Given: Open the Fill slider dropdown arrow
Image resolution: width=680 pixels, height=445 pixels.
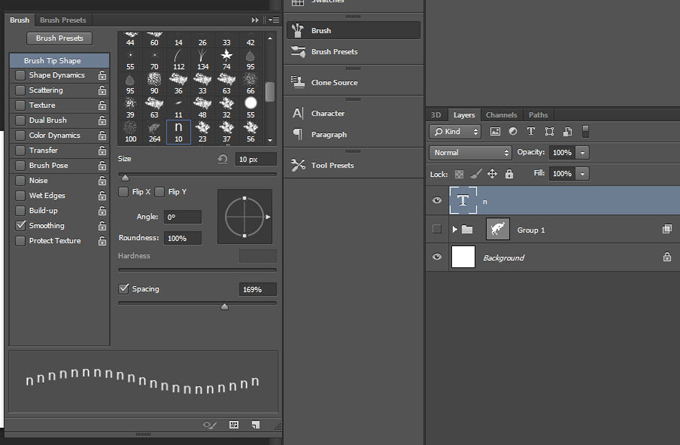Looking at the screenshot, I should 582,174.
